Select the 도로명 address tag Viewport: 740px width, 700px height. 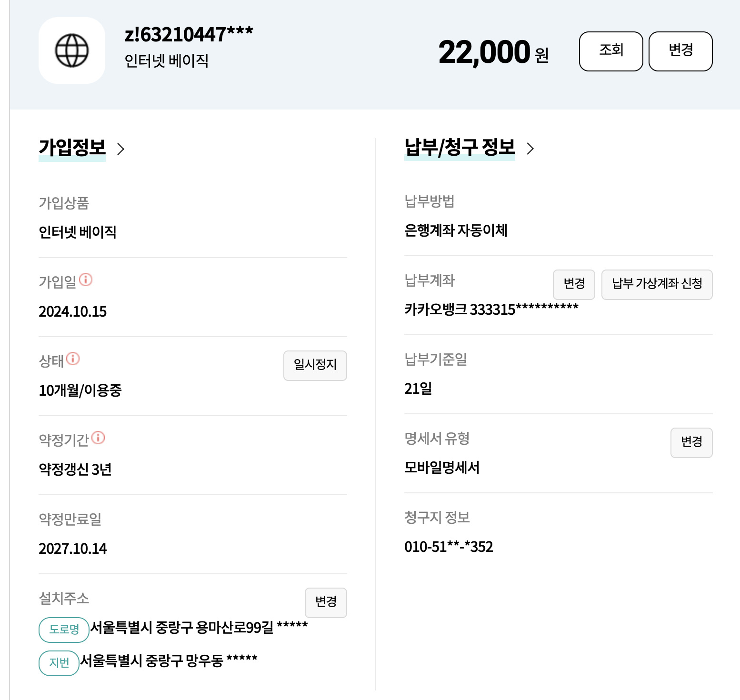tap(64, 630)
